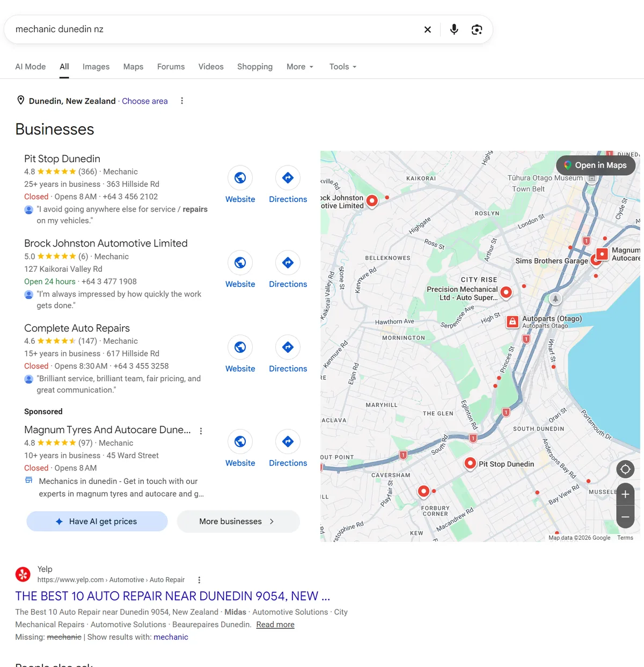Expand the Tools dropdown
644x667 pixels.
click(343, 67)
